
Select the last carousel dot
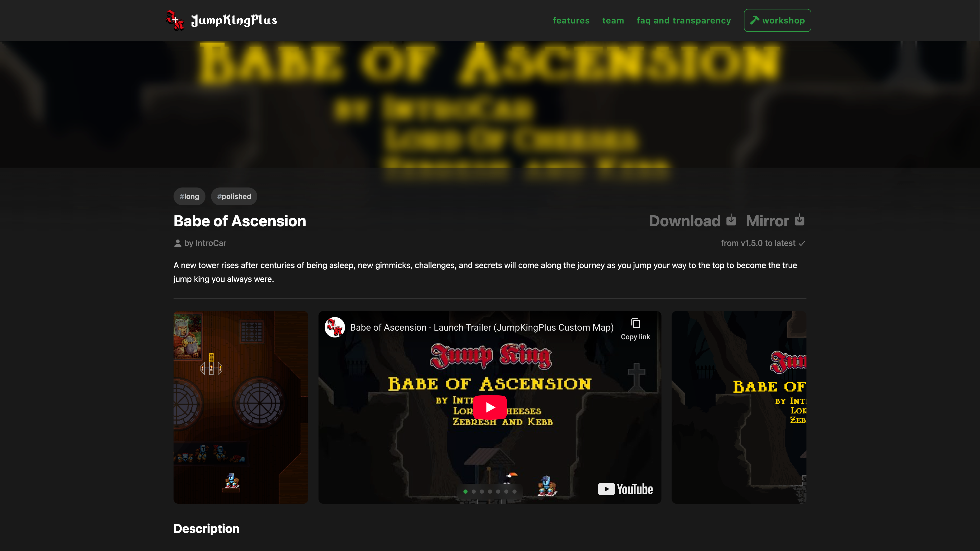(x=514, y=492)
